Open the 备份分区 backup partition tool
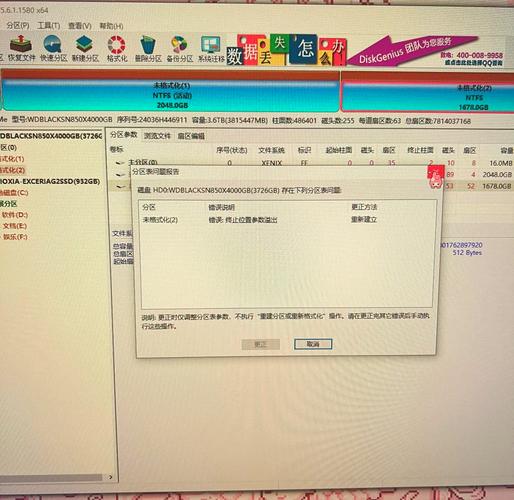 tap(180, 49)
